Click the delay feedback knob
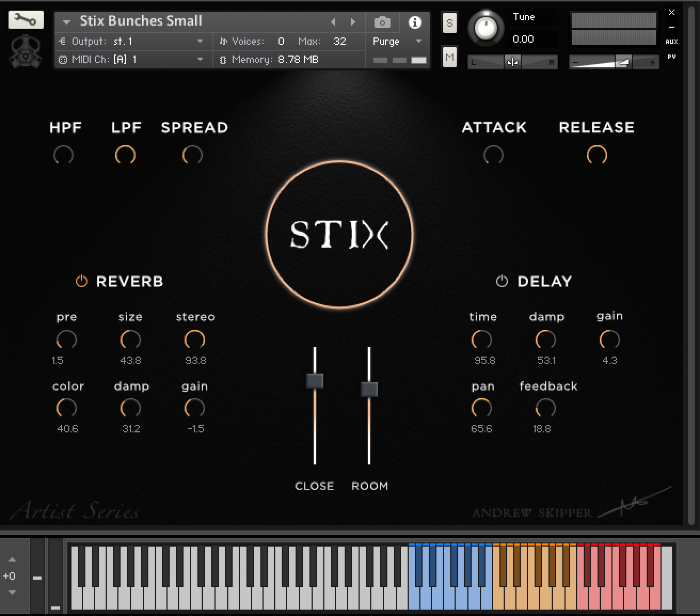700x616 pixels. click(x=546, y=409)
